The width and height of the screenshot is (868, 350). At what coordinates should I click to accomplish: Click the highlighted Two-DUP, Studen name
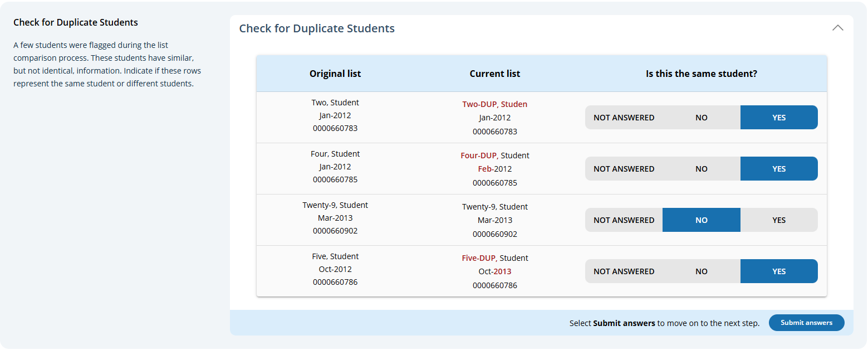pyautogui.click(x=494, y=104)
